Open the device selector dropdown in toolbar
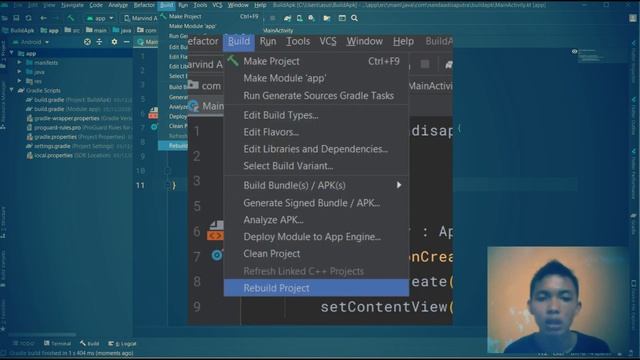The image size is (640, 360). pyautogui.click(x=141, y=18)
